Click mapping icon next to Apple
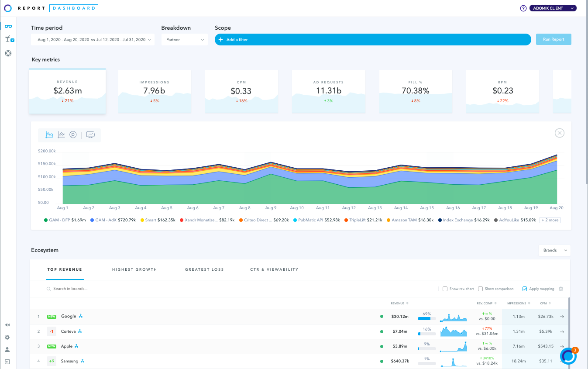Viewport: 588px width, 369px height. point(76,346)
